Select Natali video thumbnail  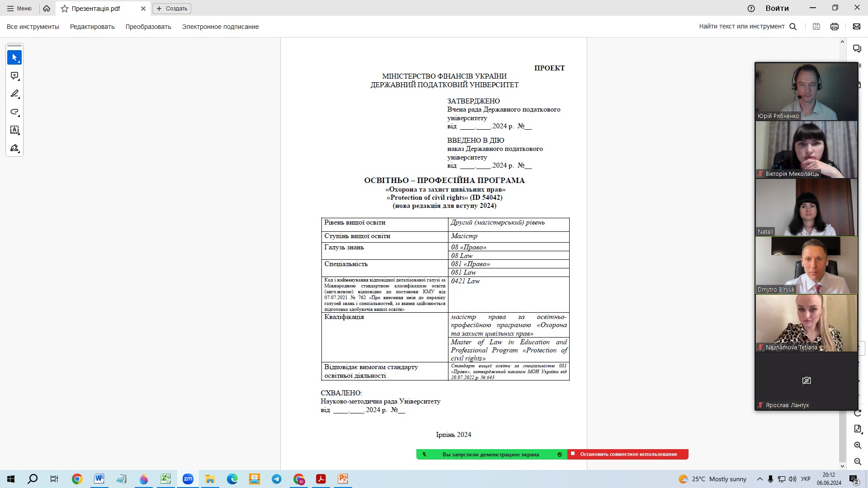pyautogui.click(x=807, y=207)
